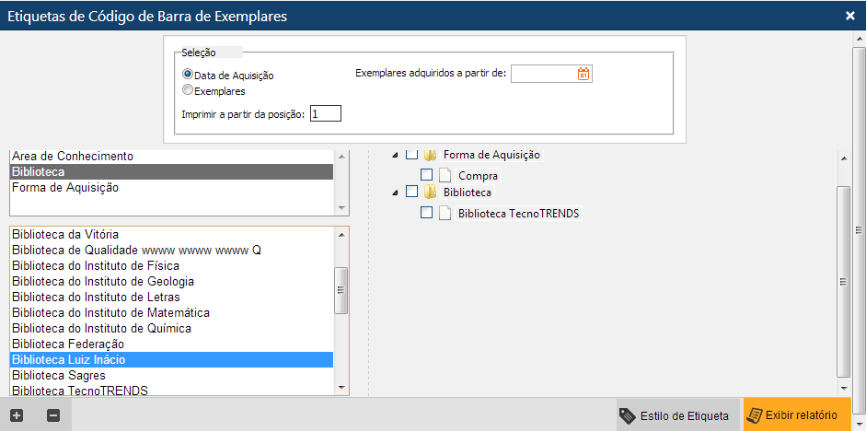Screen dimensions: 866x431
Task: Choose Biblioteca do Instituto de Física
Action: pyautogui.click(x=95, y=265)
